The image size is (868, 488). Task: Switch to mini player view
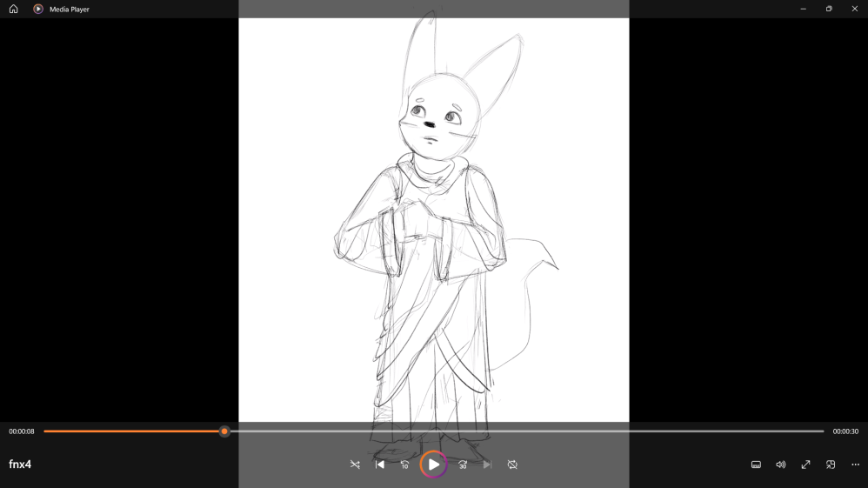[831, 465]
